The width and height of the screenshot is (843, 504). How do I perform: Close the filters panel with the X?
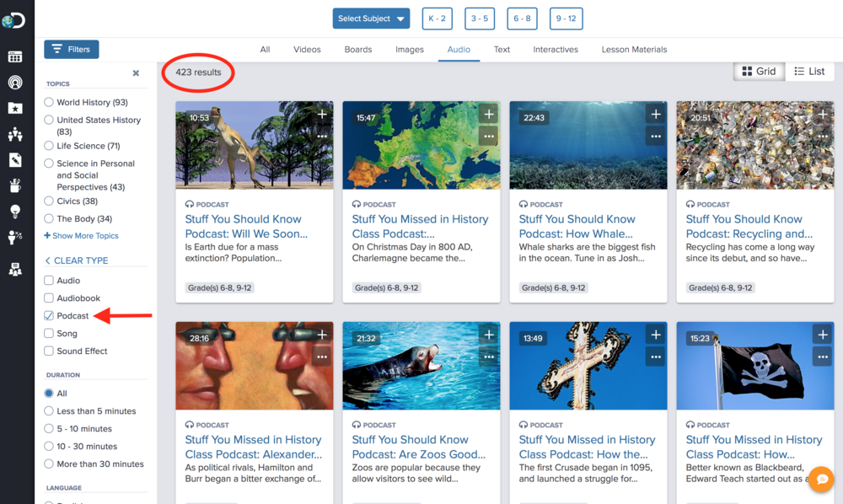(x=136, y=73)
